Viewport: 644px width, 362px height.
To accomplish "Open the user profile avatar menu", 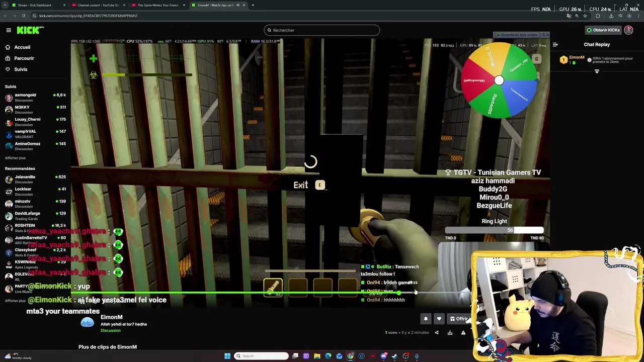I will 628,30.
